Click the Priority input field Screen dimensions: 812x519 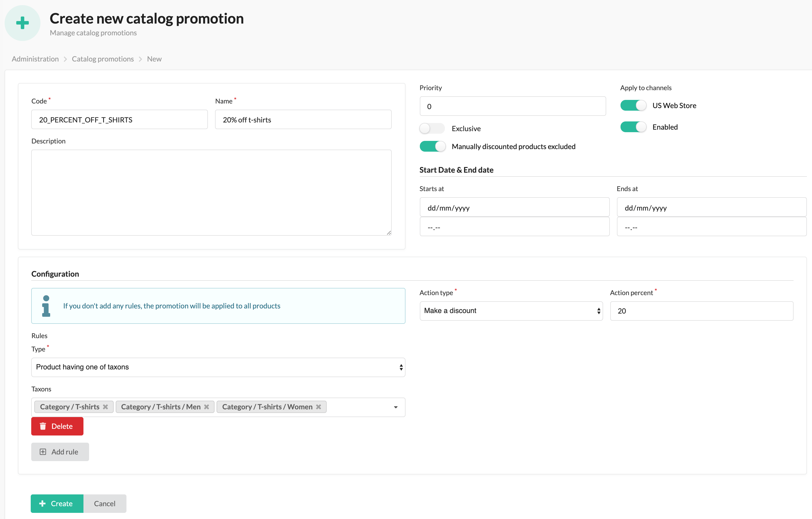click(x=512, y=106)
